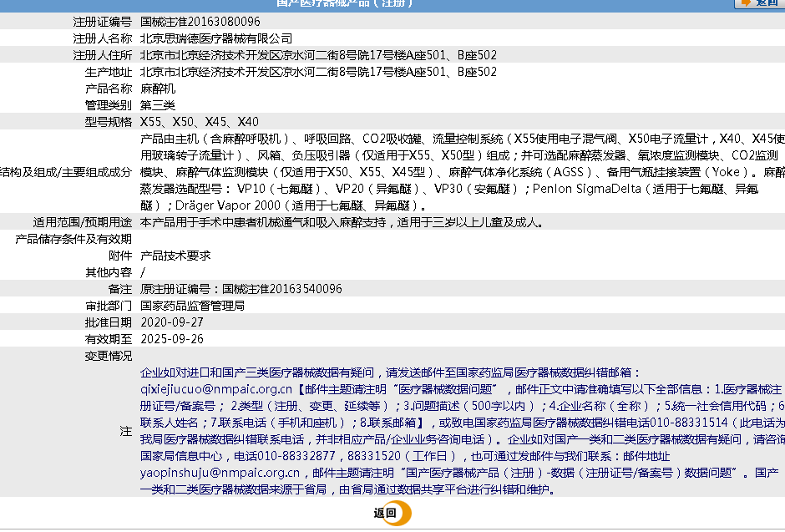The image size is (785, 532).
Task: Click the 生产地址 address value
Action: (x=318, y=72)
